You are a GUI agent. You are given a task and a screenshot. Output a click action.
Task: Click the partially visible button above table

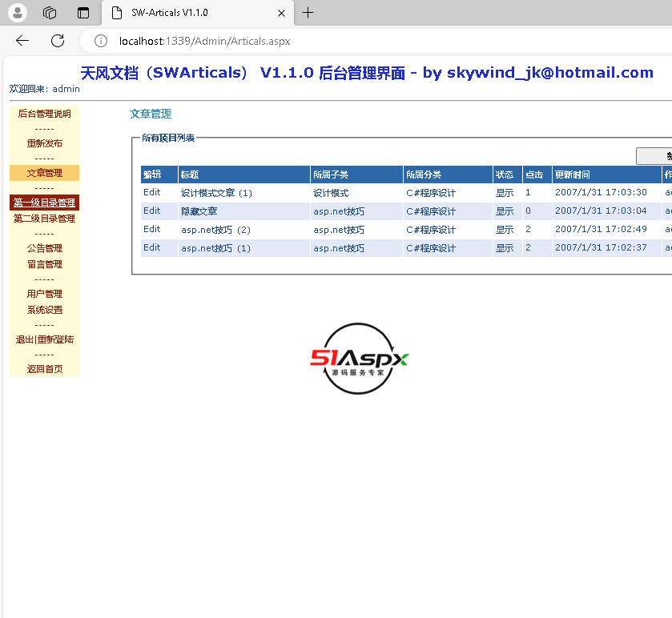pyautogui.click(x=654, y=156)
